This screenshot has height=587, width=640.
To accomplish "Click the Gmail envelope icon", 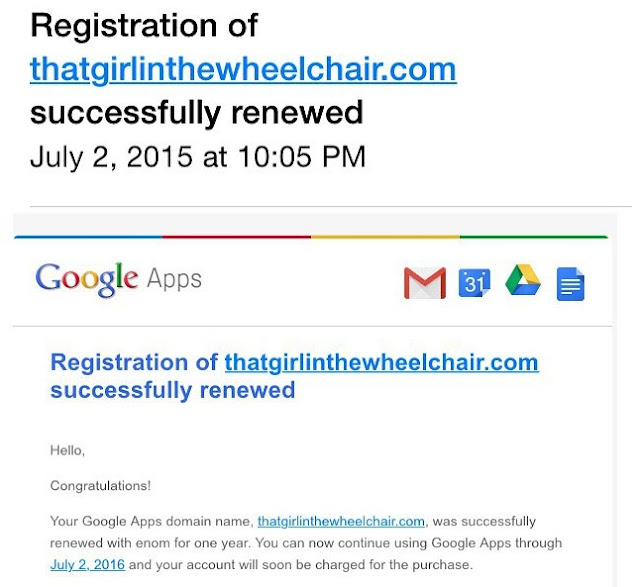I will click(424, 283).
